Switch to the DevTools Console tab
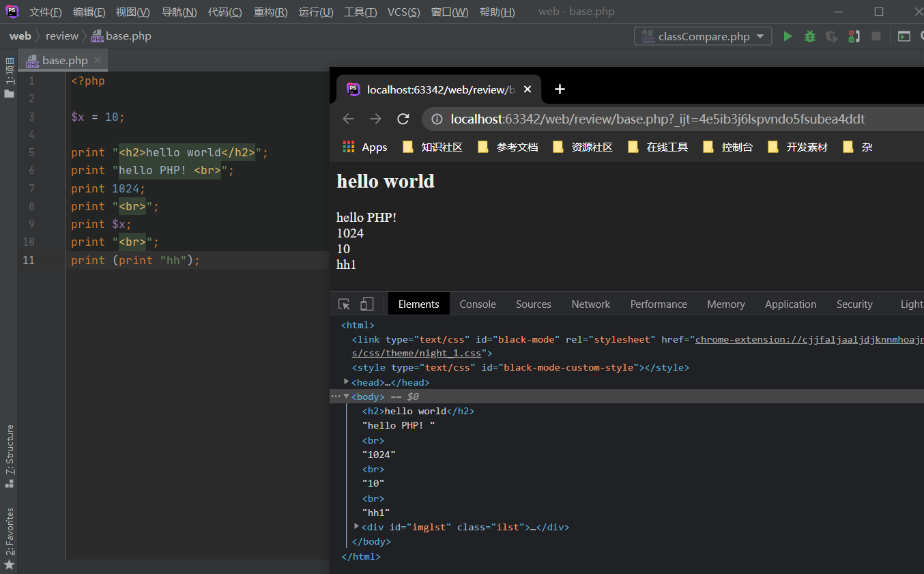The image size is (924, 574). [x=478, y=304]
